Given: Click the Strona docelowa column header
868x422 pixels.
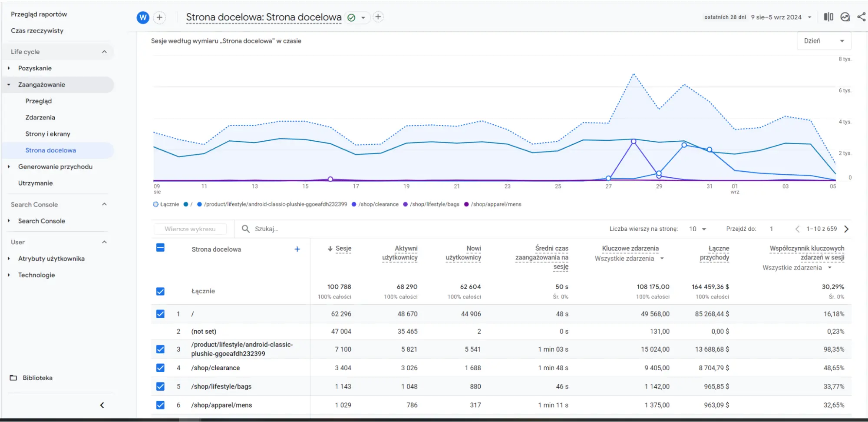Looking at the screenshot, I should [x=216, y=249].
